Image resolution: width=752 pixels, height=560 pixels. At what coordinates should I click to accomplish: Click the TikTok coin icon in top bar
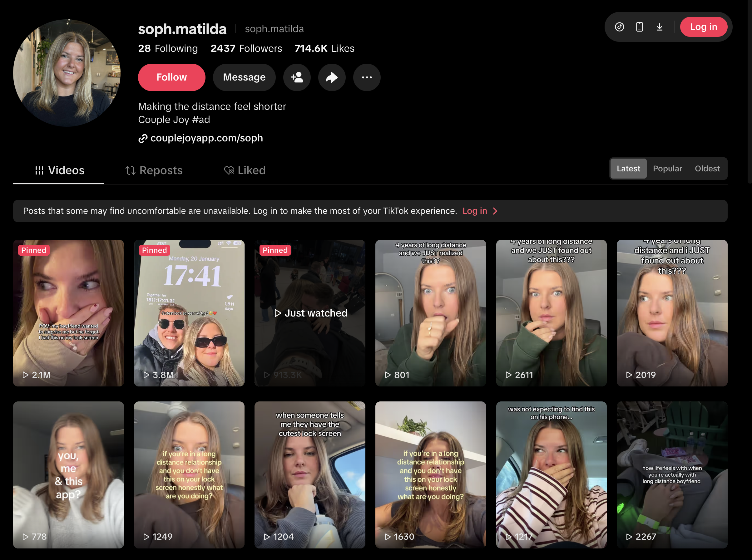pyautogui.click(x=620, y=27)
